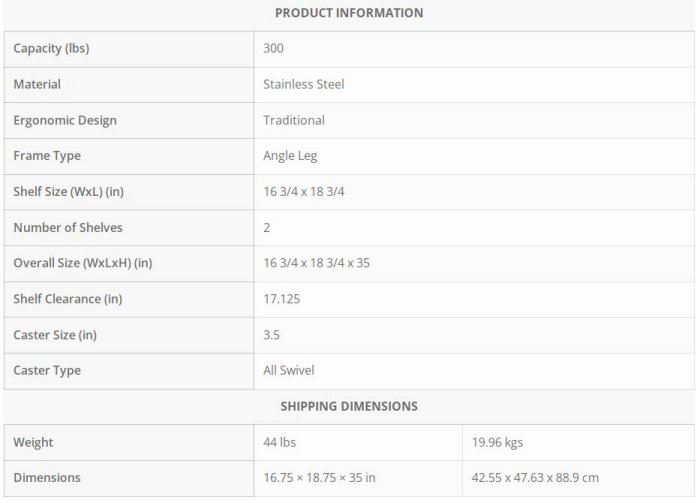This screenshot has height=503, width=700.
Task: Select the 44 lbs weight value
Action: tap(280, 442)
